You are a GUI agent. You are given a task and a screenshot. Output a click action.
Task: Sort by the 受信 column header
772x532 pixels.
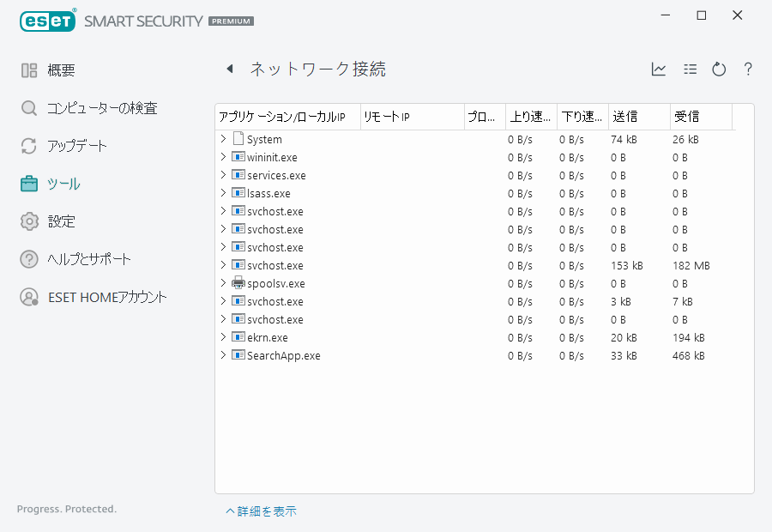[x=700, y=117]
